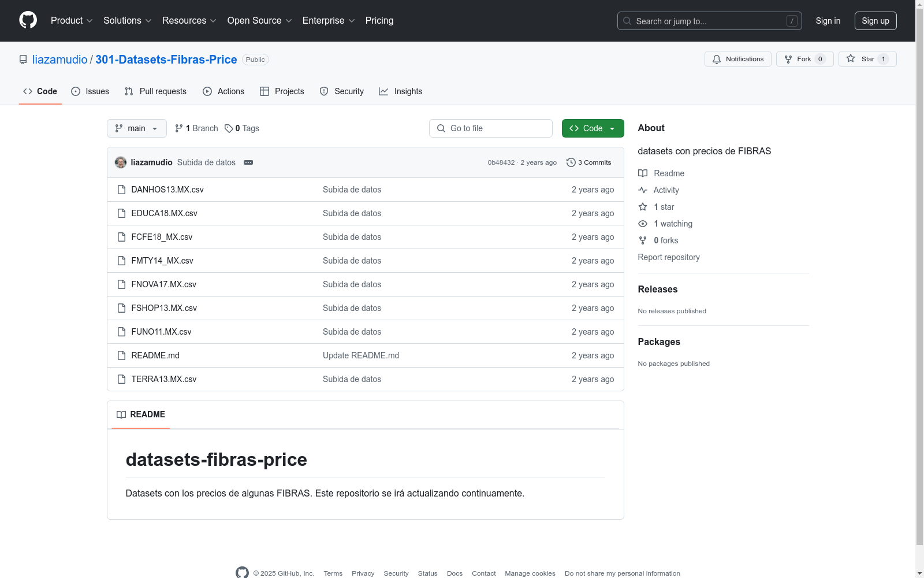The image size is (924, 578).
Task: Click the fork icon beside 0 forks
Action: tap(643, 240)
